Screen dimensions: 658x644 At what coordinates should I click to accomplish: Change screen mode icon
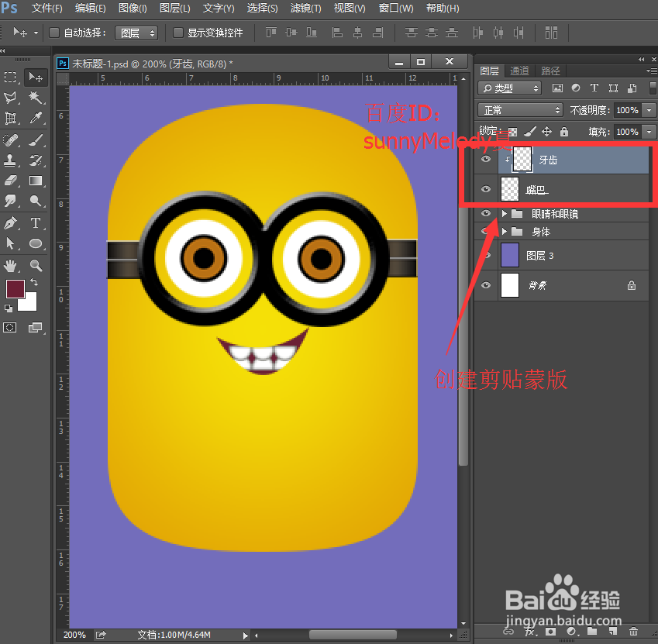click(x=35, y=328)
